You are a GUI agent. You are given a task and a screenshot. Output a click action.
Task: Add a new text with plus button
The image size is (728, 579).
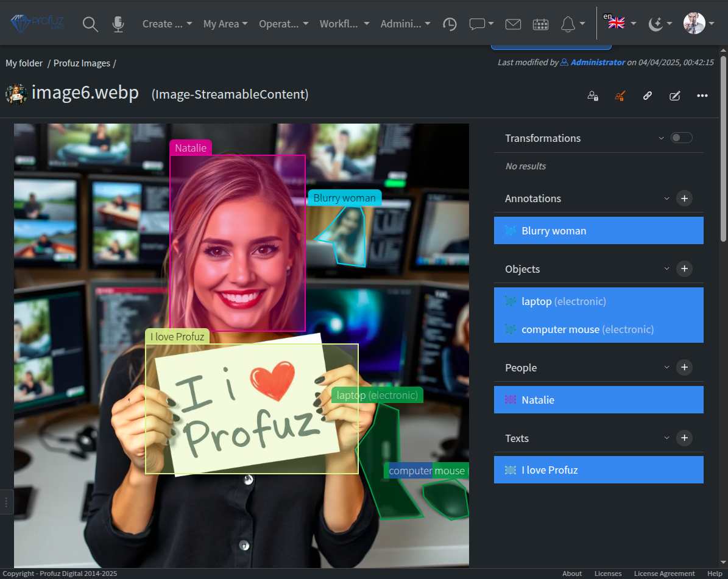coord(684,438)
